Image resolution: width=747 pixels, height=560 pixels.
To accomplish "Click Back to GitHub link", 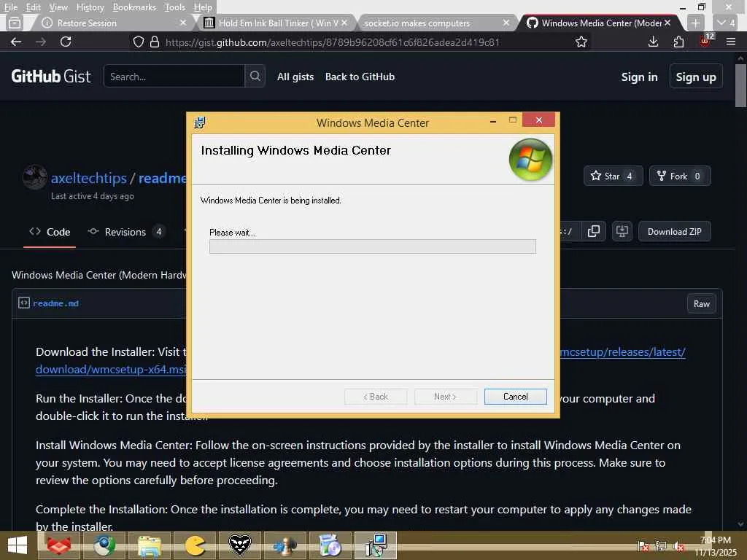I will (360, 77).
